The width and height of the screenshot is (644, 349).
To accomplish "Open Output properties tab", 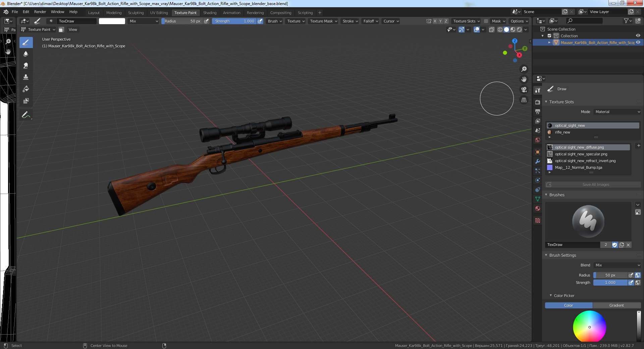I will tap(538, 111).
